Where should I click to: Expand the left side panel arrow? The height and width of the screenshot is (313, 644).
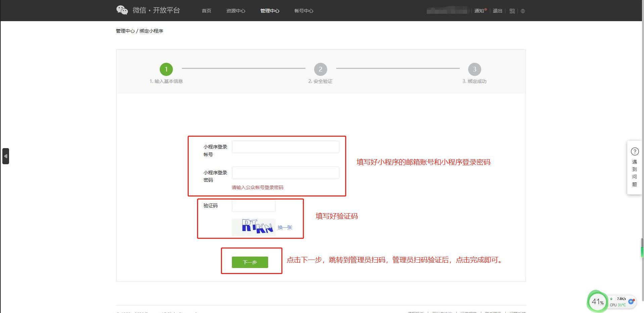pos(6,156)
